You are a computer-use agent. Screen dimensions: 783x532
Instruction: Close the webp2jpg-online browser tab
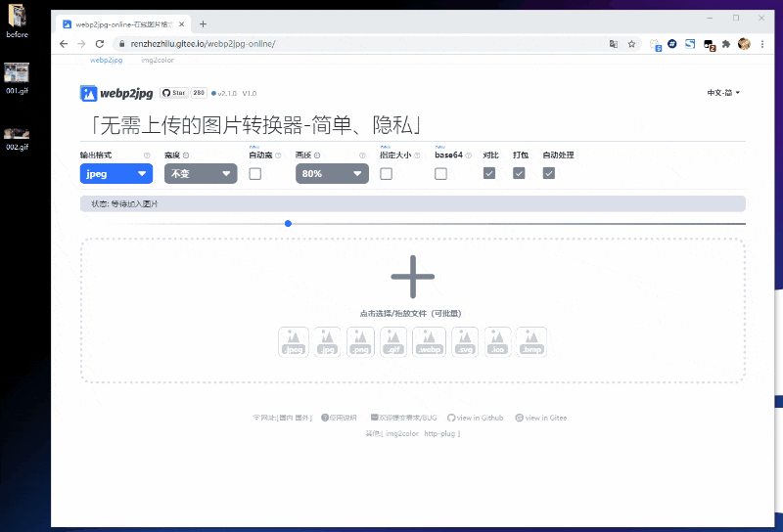click(x=182, y=23)
